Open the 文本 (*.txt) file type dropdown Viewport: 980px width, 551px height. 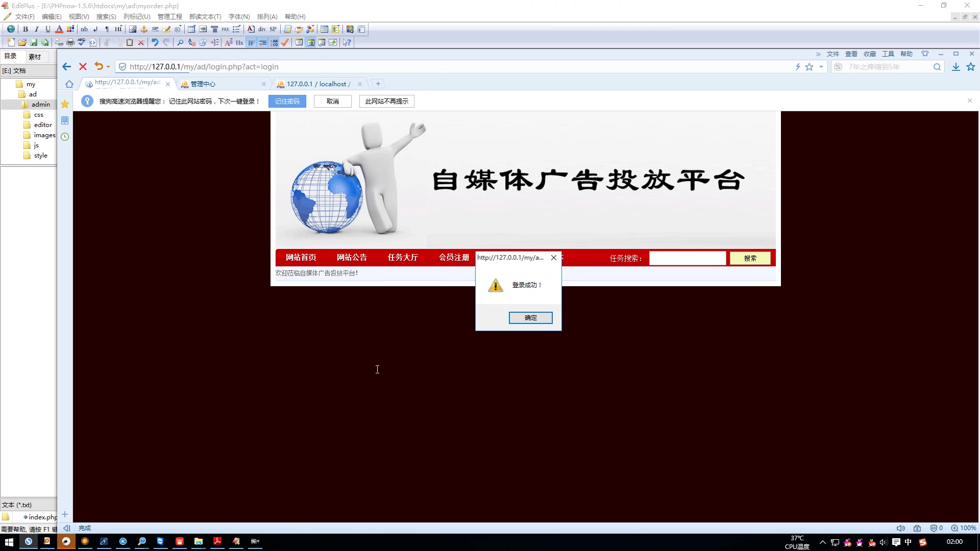click(29, 505)
